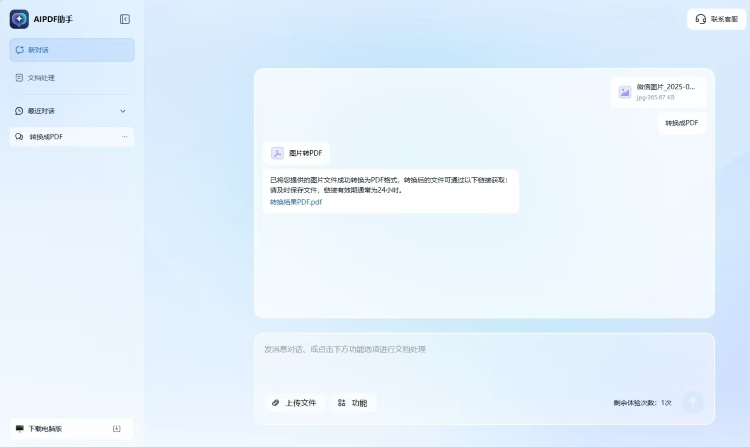Click 上传文件 to attach a file
The width and height of the screenshot is (750, 447).
click(294, 403)
